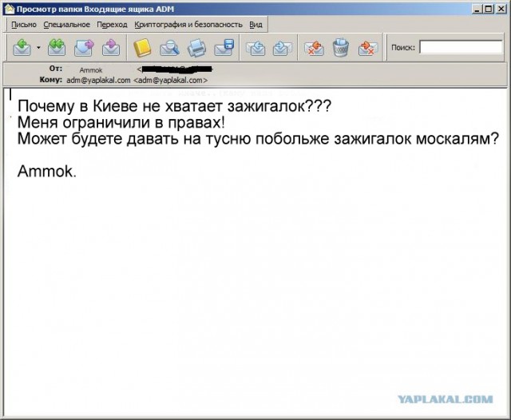511x420 pixels.
Task: Open the yellow address book icon
Action: (142, 48)
